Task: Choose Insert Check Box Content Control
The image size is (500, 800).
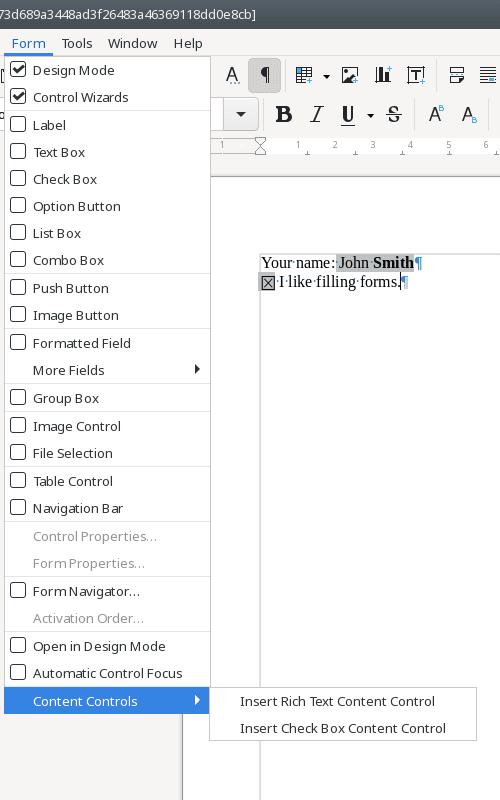Action: pyautogui.click(x=343, y=728)
